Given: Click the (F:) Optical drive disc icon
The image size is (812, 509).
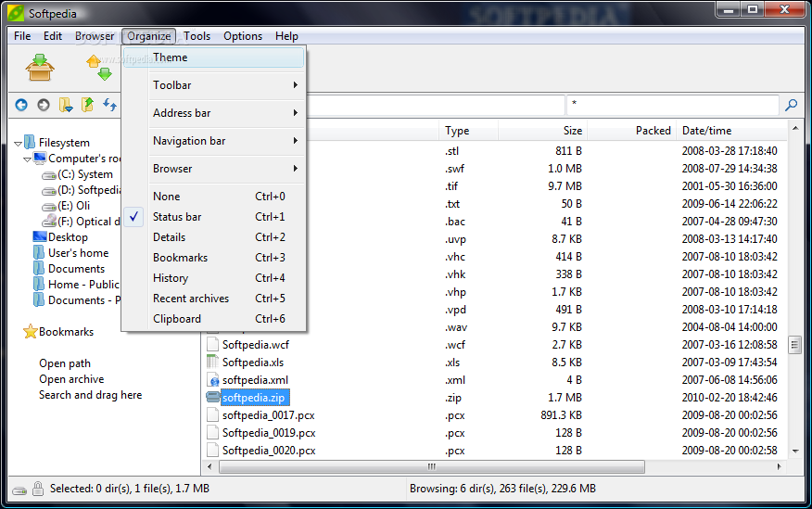Looking at the screenshot, I should tap(49, 221).
